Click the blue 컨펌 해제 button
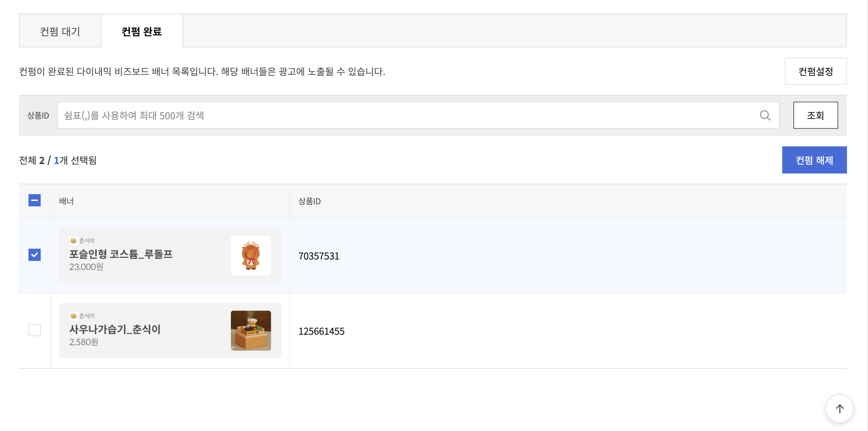The width and height of the screenshot is (868, 431). coord(814,160)
